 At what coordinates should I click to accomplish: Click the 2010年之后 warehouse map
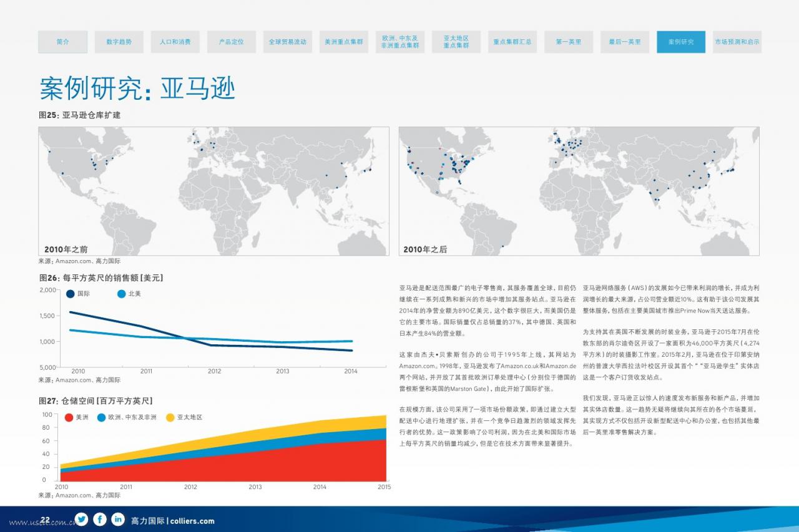tap(579, 191)
